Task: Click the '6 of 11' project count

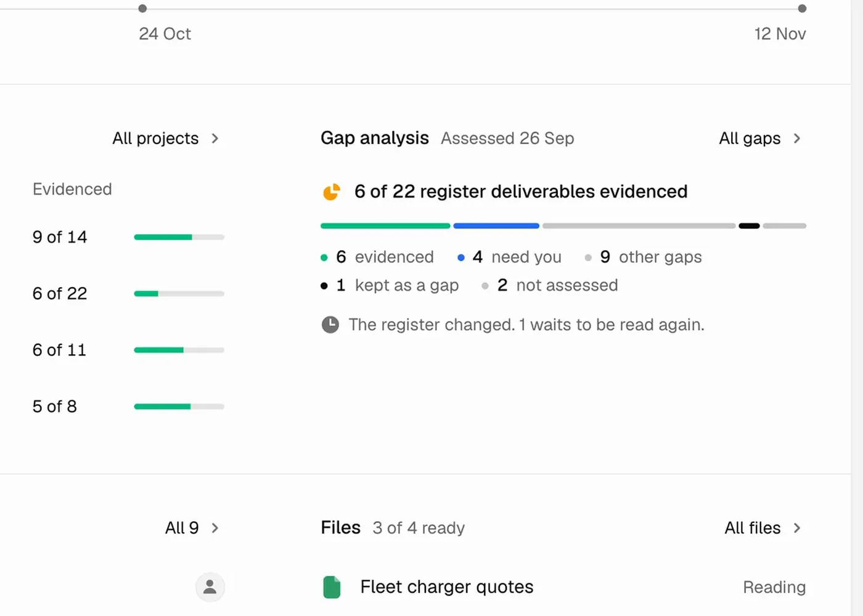Action: click(59, 351)
